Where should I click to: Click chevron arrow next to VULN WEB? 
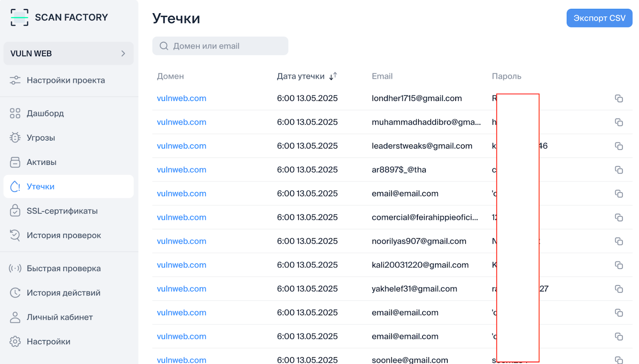[123, 53]
